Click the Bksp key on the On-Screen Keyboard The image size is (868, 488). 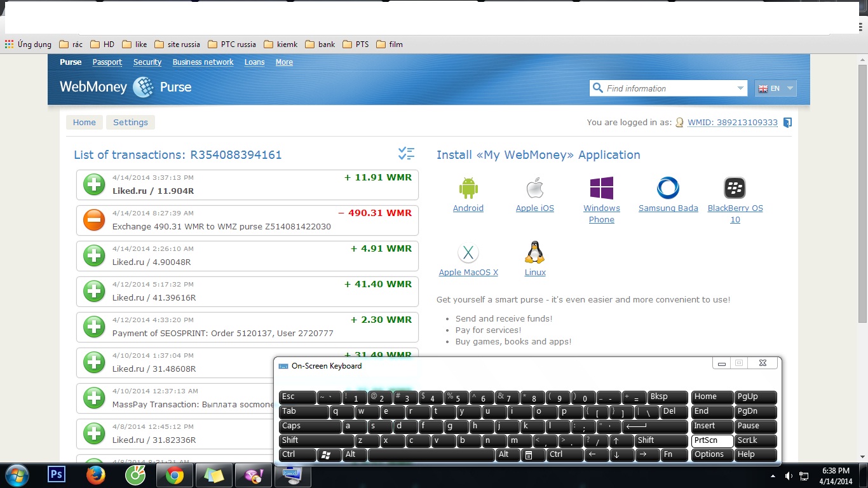(668, 397)
